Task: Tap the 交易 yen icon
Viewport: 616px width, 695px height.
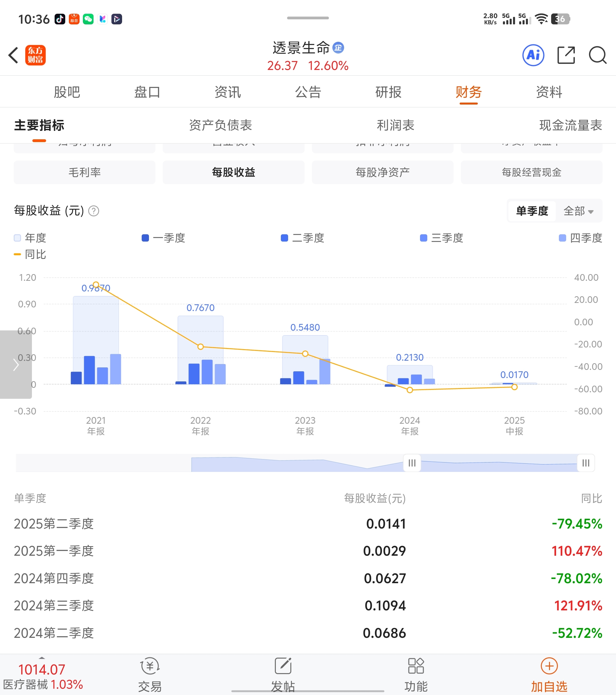Action: point(150,666)
